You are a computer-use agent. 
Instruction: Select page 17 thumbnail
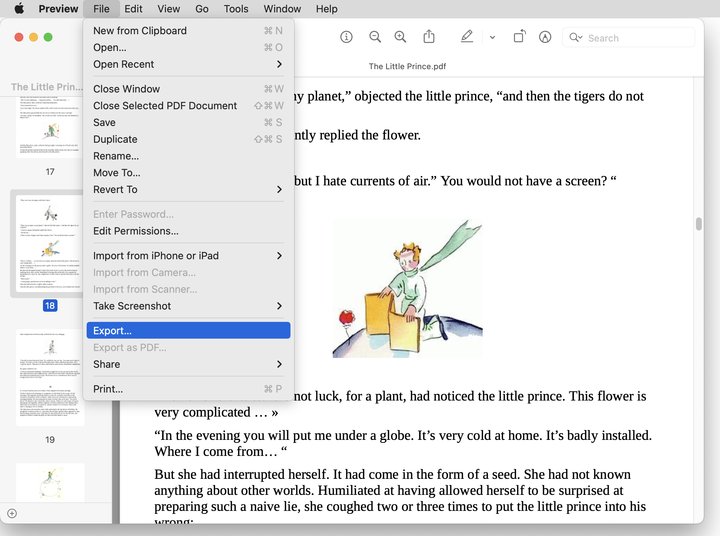point(50,126)
